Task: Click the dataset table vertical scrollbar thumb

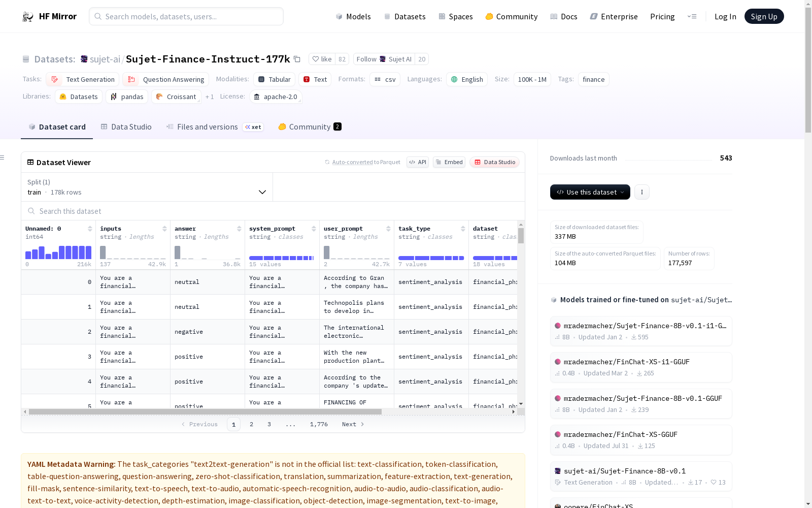Action: coord(521,236)
